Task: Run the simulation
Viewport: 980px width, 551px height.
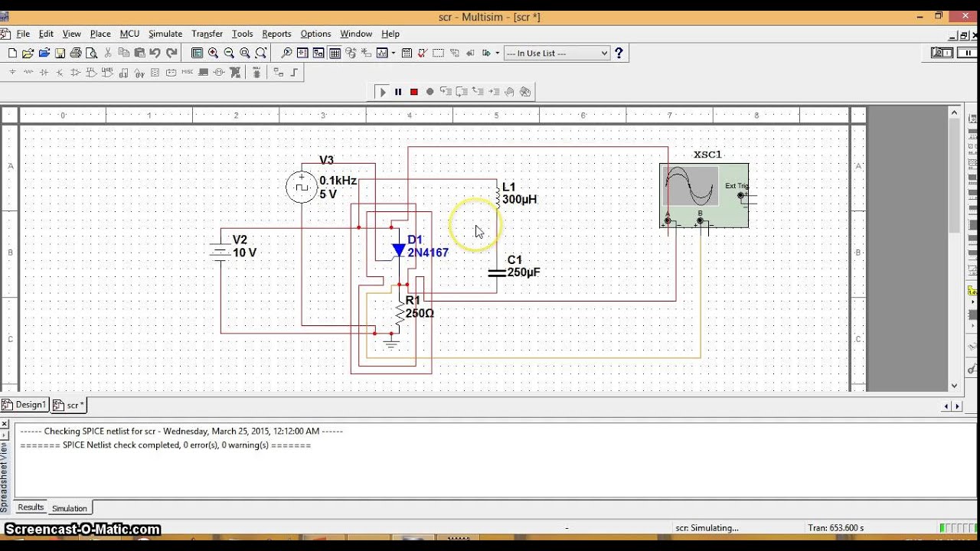Action: click(x=383, y=91)
